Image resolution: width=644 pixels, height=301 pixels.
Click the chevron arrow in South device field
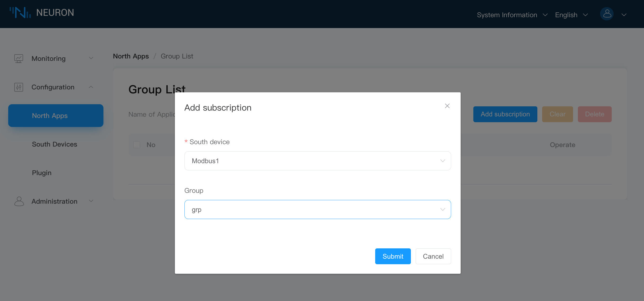442,161
